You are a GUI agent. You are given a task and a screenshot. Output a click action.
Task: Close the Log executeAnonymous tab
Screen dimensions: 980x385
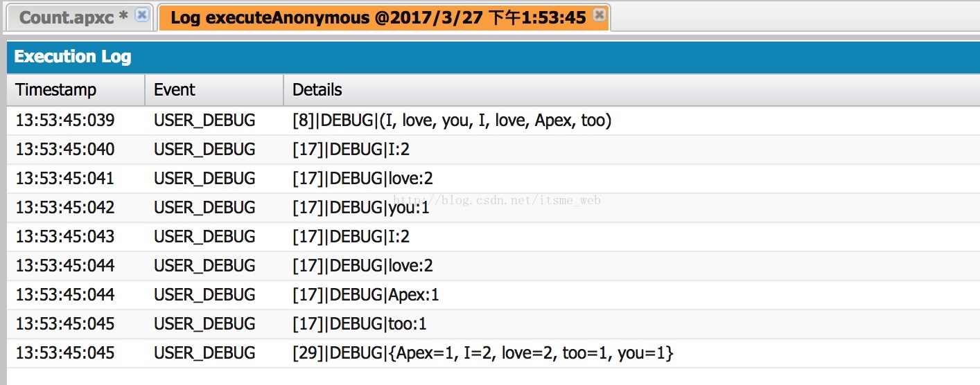click(x=600, y=15)
